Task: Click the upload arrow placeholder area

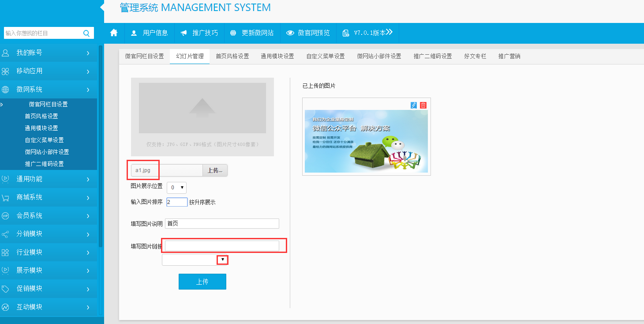Action: (x=202, y=108)
